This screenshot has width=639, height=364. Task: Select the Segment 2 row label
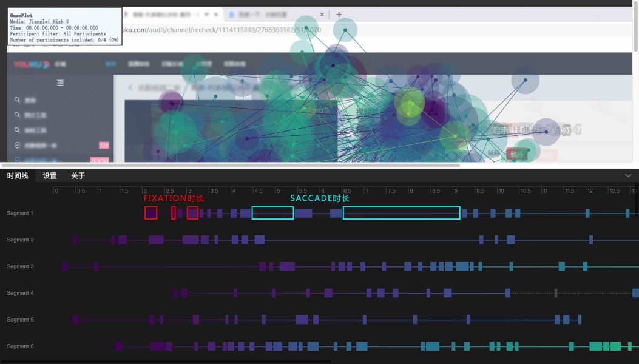click(x=21, y=240)
